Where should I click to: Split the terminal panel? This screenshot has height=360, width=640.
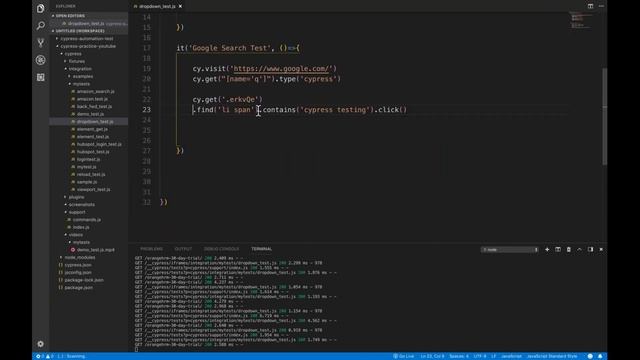pyautogui.click(x=558, y=249)
